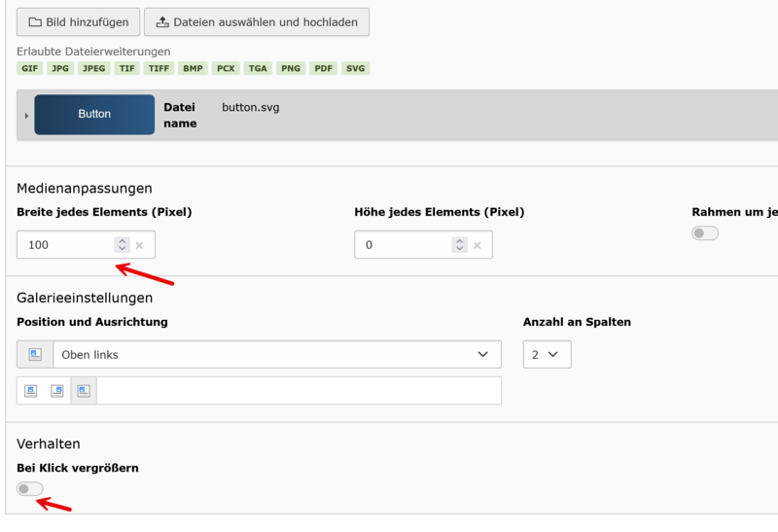Open the Anzahl an Spalten dropdown
This screenshot has width=778, height=532.
pyautogui.click(x=547, y=355)
